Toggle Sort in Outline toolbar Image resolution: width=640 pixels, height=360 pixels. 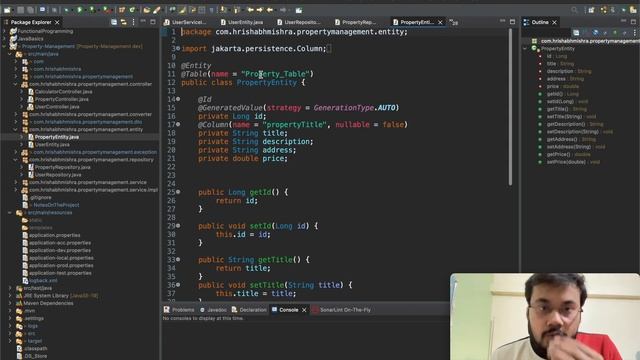click(586, 33)
